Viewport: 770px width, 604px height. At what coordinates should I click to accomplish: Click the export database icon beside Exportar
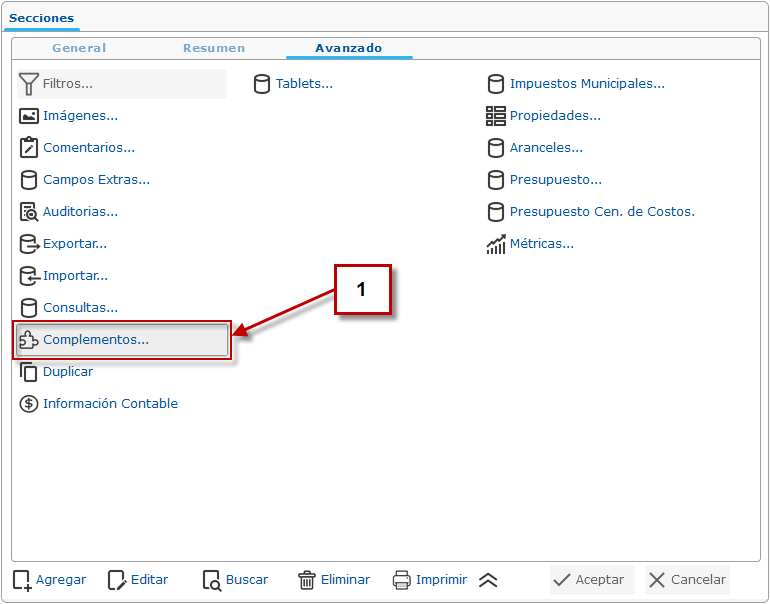[x=29, y=244]
